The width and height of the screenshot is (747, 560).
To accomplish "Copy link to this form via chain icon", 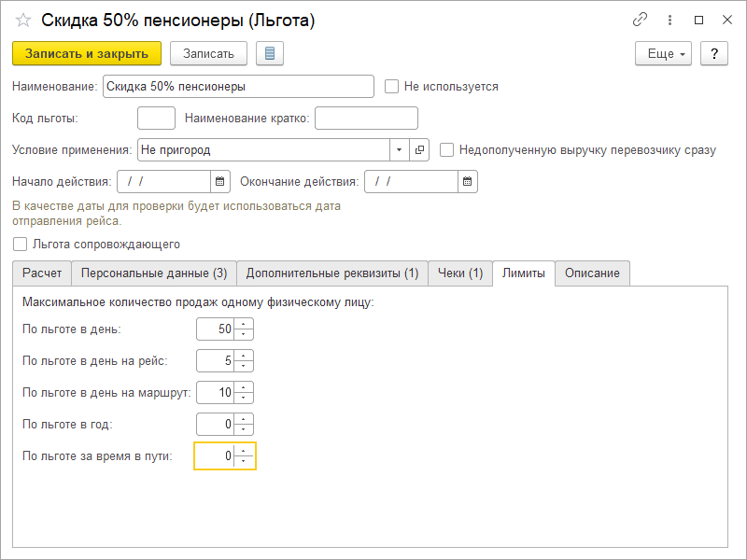I will coord(640,20).
